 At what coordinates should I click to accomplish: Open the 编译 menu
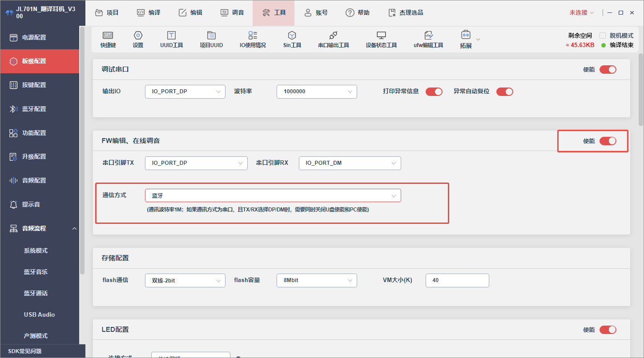tap(149, 12)
